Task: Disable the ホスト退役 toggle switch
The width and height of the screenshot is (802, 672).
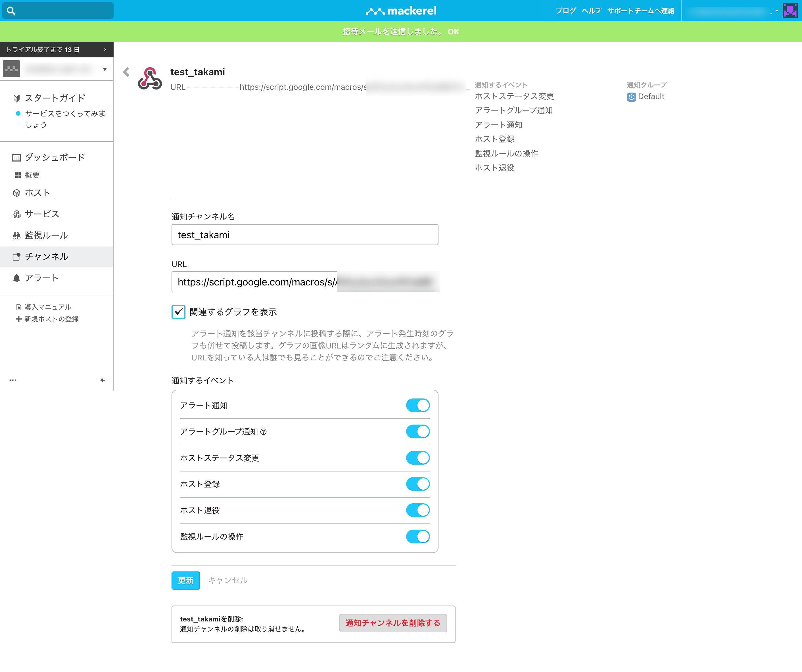Action: pyautogui.click(x=417, y=510)
